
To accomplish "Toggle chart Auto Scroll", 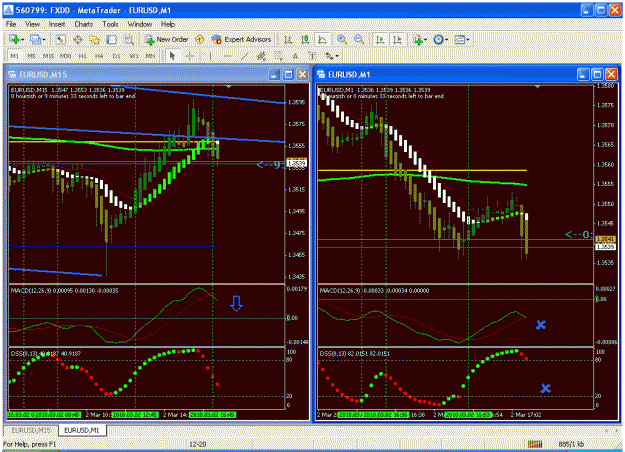I will [380, 39].
